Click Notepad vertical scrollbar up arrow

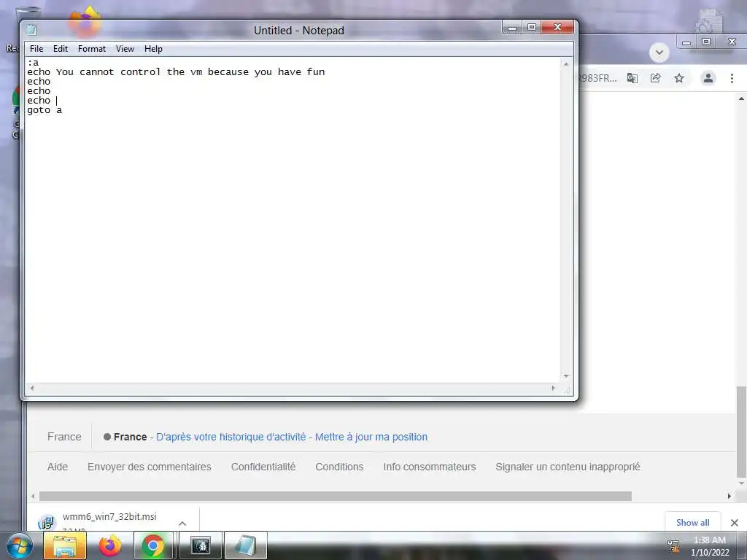point(566,63)
